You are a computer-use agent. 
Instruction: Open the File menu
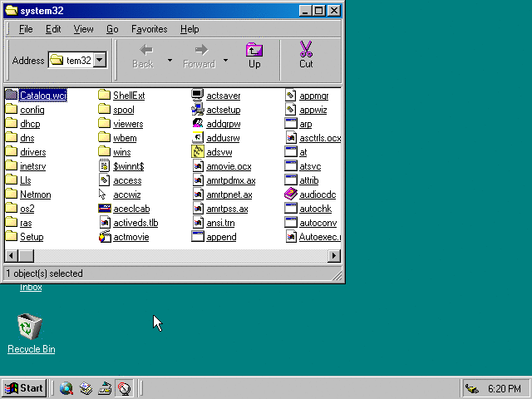pyautogui.click(x=26, y=29)
